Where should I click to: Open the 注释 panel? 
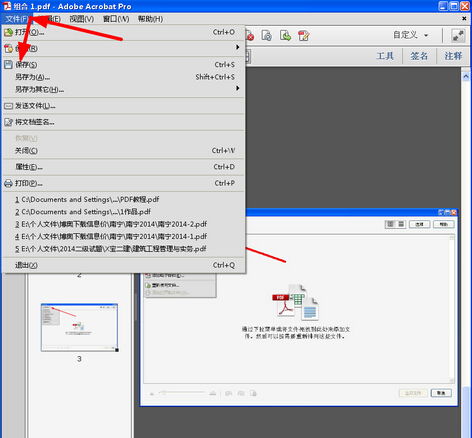(x=453, y=56)
